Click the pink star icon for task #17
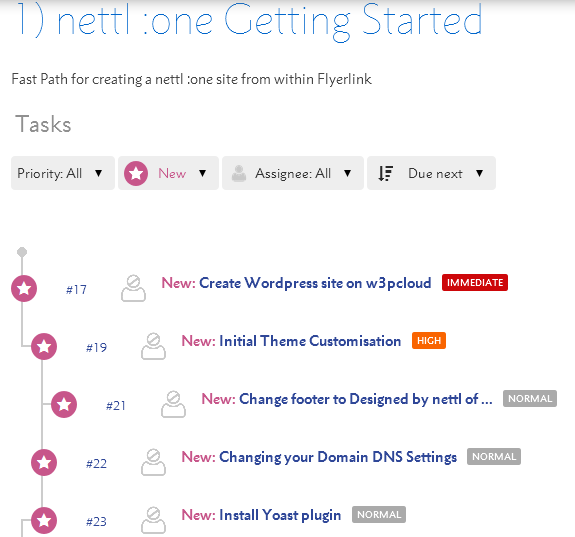 pyautogui.click(x=24, y=288)
